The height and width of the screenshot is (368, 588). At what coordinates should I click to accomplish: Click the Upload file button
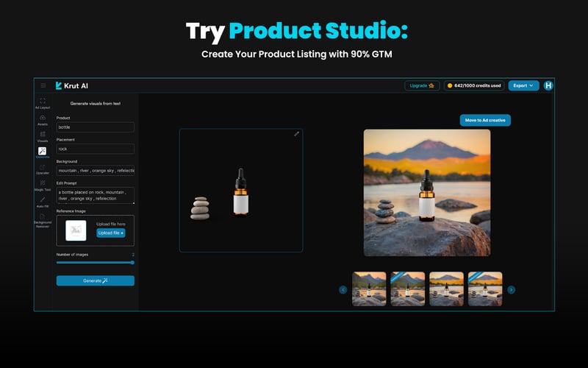pyautogui.click(x=111, y=233)
